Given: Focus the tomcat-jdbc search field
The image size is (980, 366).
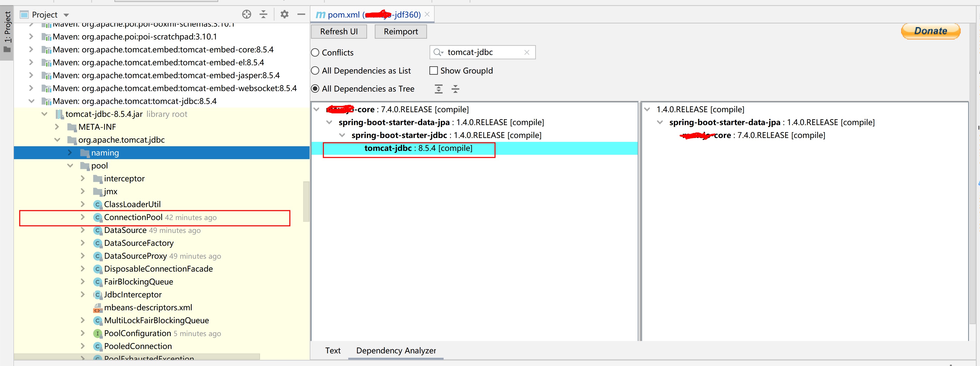Looking at the screenshot, I should coord(482,52).
